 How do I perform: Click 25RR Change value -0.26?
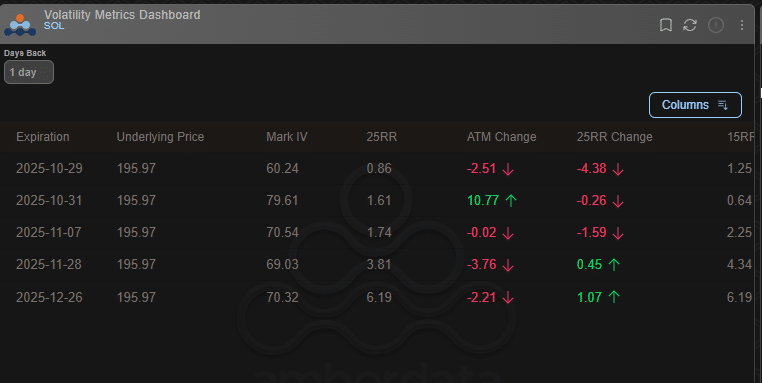tap(591, 200)
